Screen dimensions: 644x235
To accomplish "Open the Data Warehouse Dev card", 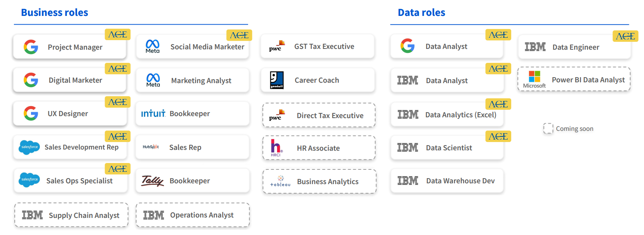I will click(x=447, y=181).
